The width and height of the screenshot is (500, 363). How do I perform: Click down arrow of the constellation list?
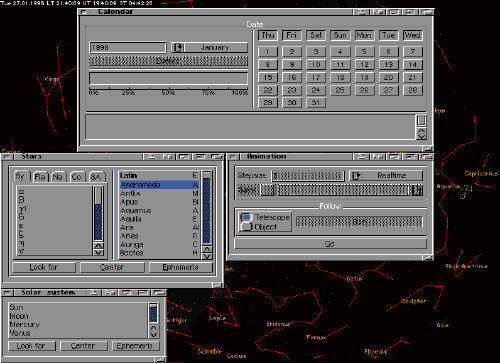click(207, 256)
